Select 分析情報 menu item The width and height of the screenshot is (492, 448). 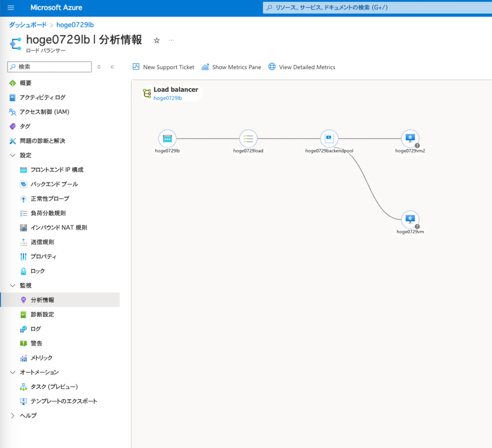tap(60, 300)
